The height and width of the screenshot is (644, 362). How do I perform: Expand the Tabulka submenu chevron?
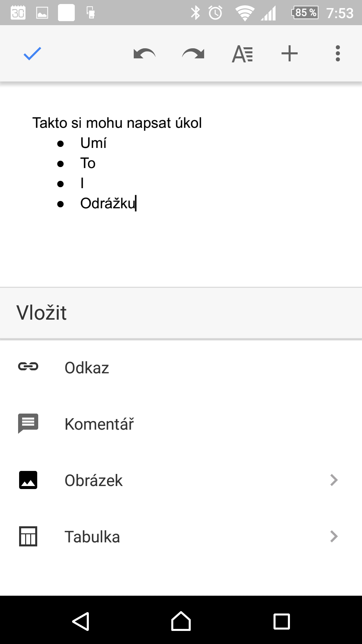click(x=334, y=536)
